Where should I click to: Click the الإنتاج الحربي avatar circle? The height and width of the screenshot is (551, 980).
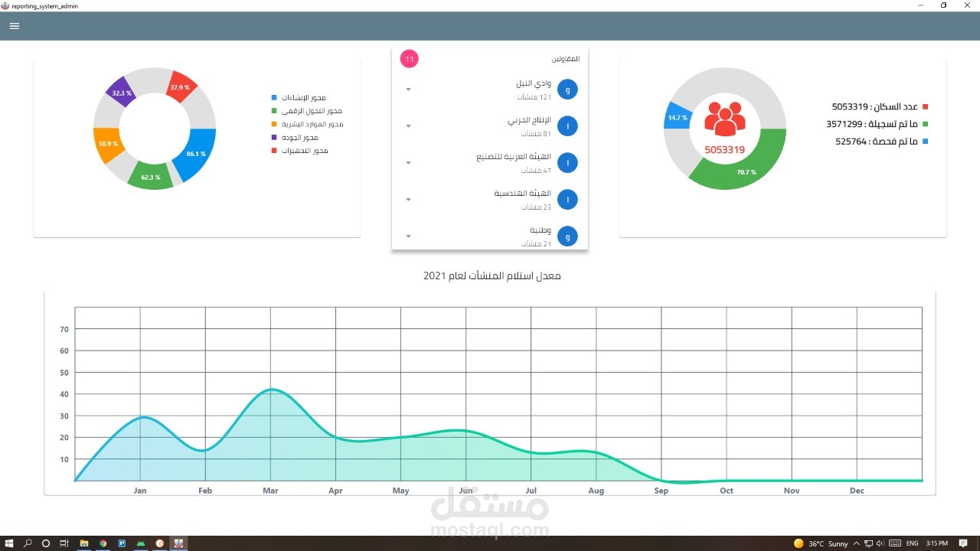567,126
